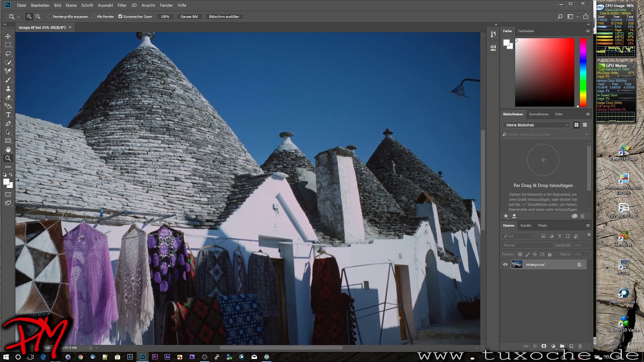Click the Share image icon
The height and width of the screenshot is (362, 644).
[586, 17]
